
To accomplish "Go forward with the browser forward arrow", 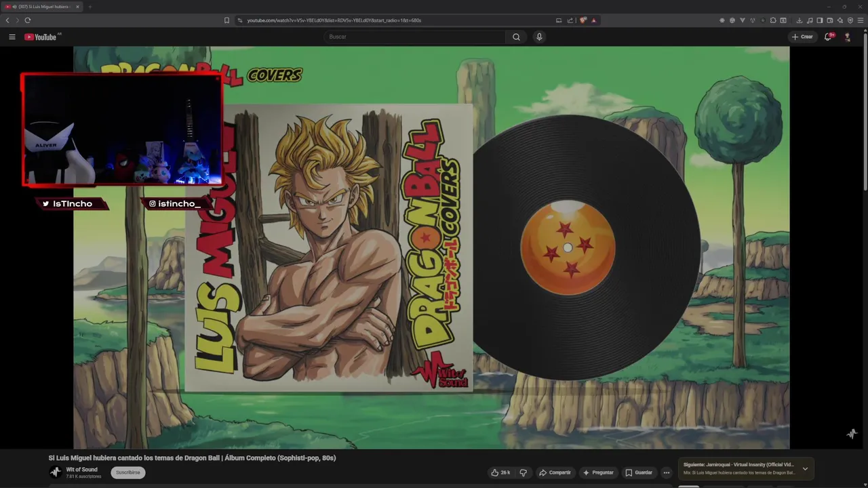I will [17, 20].
